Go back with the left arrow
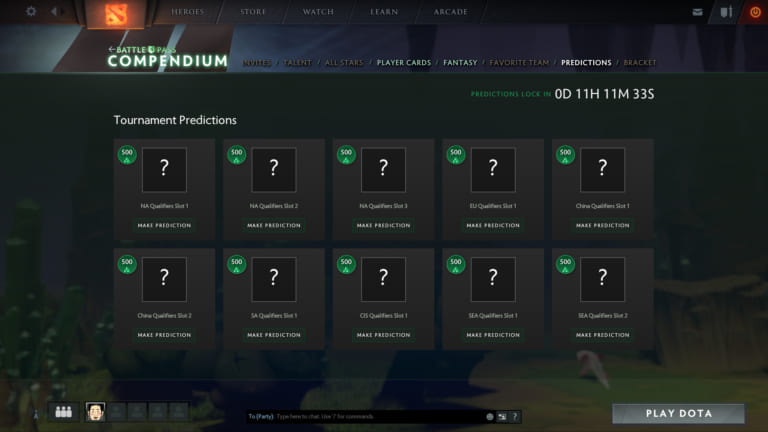 (x=54, y=11)
